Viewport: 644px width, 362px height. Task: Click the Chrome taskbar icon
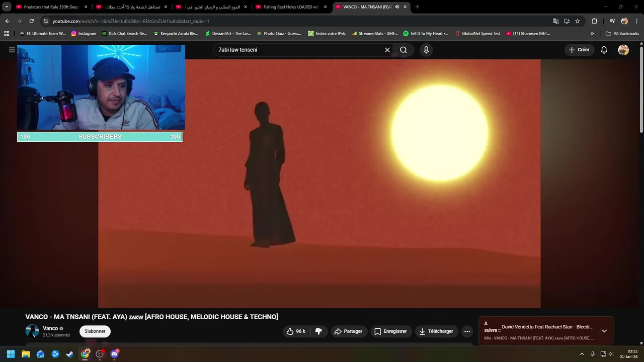click(85, 354)
